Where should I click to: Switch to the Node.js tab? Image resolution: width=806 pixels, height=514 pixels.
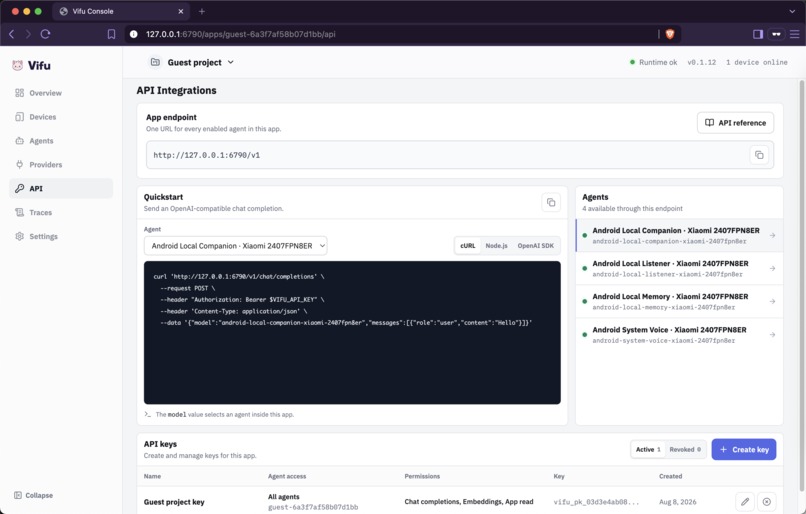pyautogui.click(x=496, y=246)
